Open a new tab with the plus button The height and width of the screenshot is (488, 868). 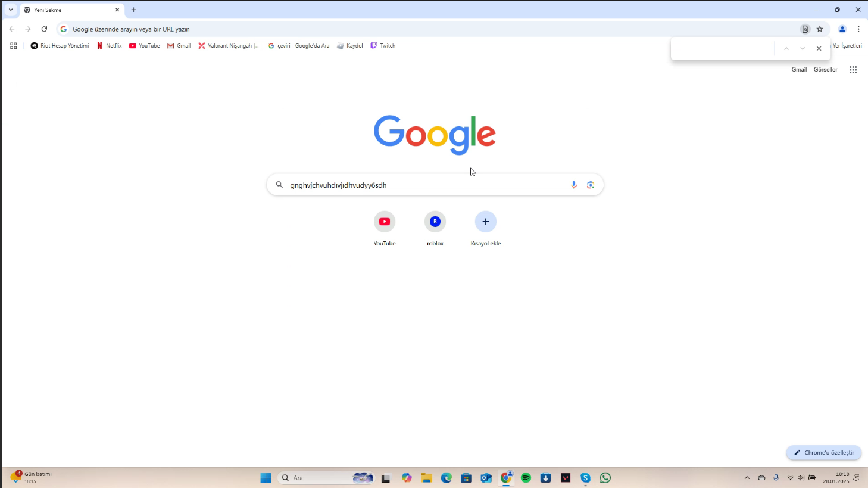[x=133, y=10]
